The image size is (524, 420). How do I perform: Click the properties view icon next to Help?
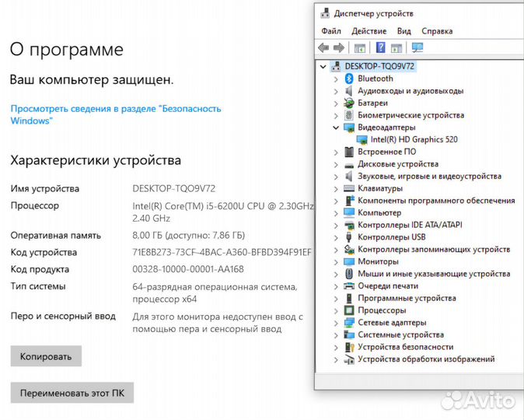396,48
